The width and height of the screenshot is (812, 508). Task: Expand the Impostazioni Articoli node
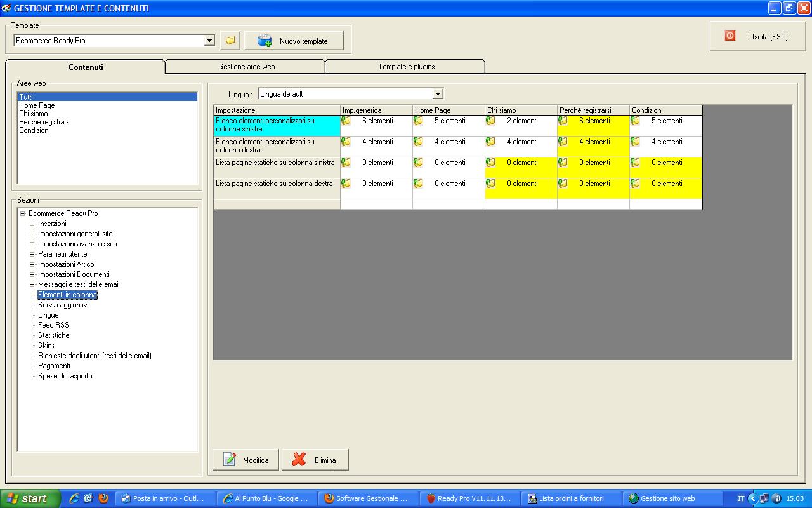[32, 264]
